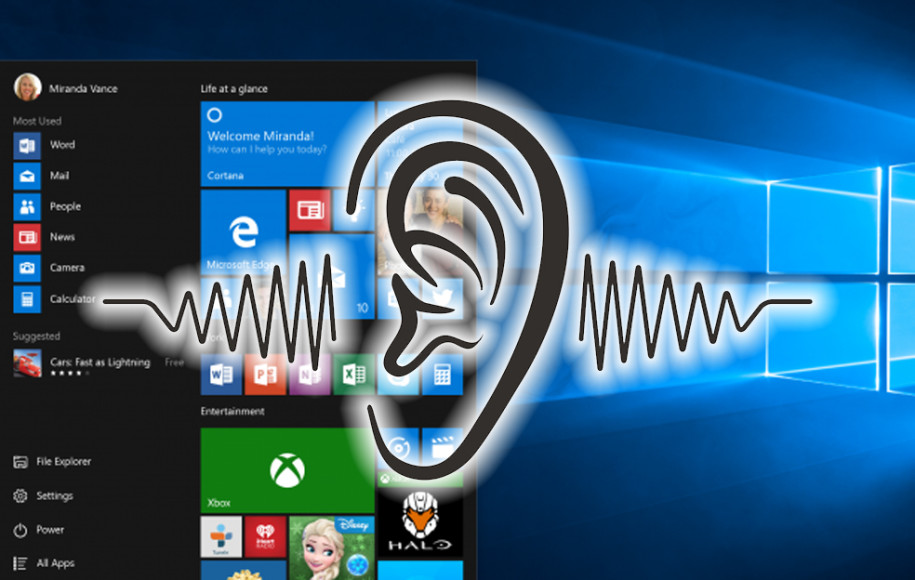Launch the iHeartRadio tile
The height and width of the screenshot is (580, 915).
[266, 536]
